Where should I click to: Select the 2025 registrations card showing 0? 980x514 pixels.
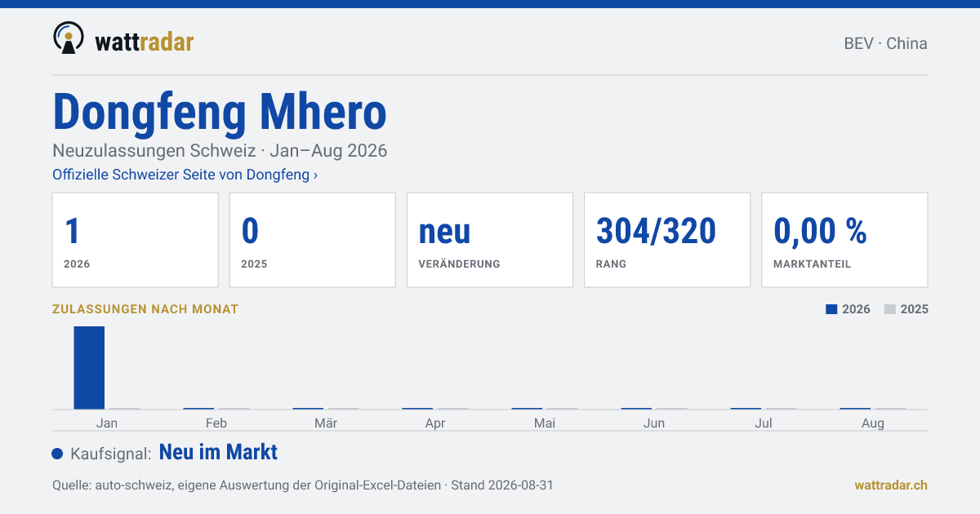313,240
